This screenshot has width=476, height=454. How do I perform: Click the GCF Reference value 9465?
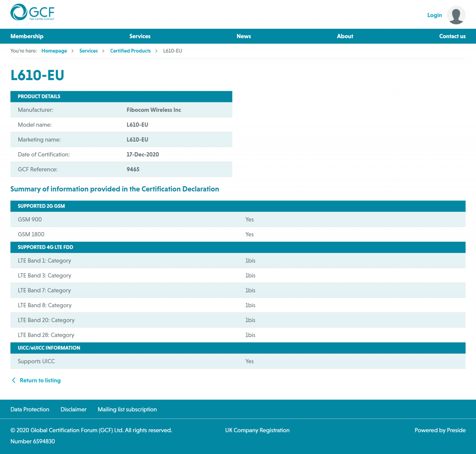point(133,169)
